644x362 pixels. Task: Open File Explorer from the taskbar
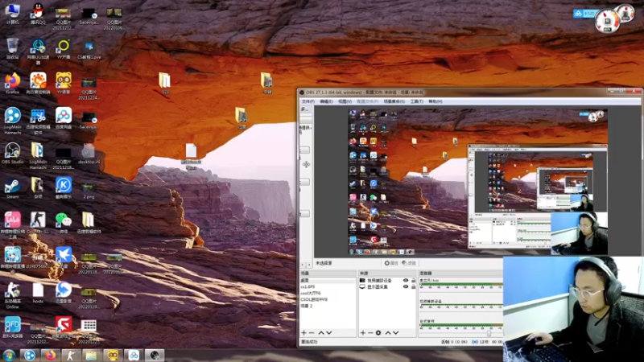[91, 355]
